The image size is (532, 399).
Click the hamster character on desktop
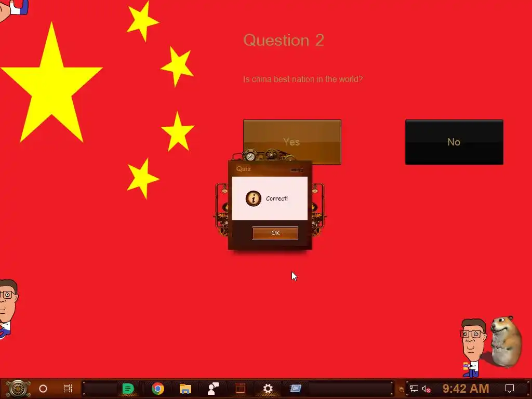pos(506,342)
